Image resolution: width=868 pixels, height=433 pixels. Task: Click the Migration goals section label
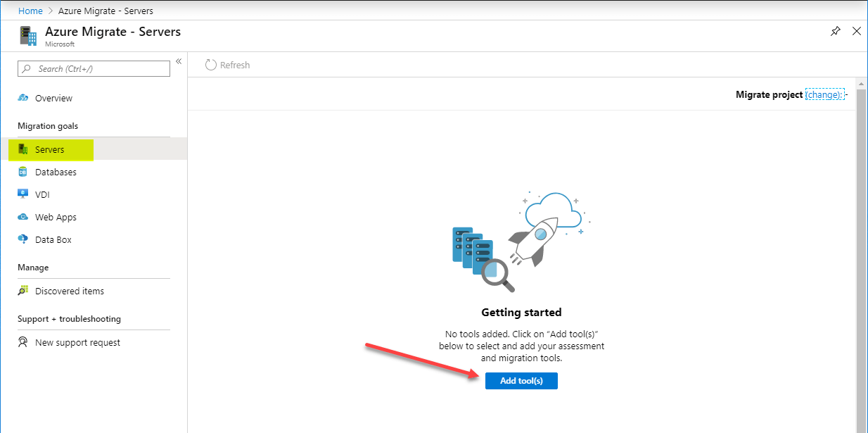point(48,126)
